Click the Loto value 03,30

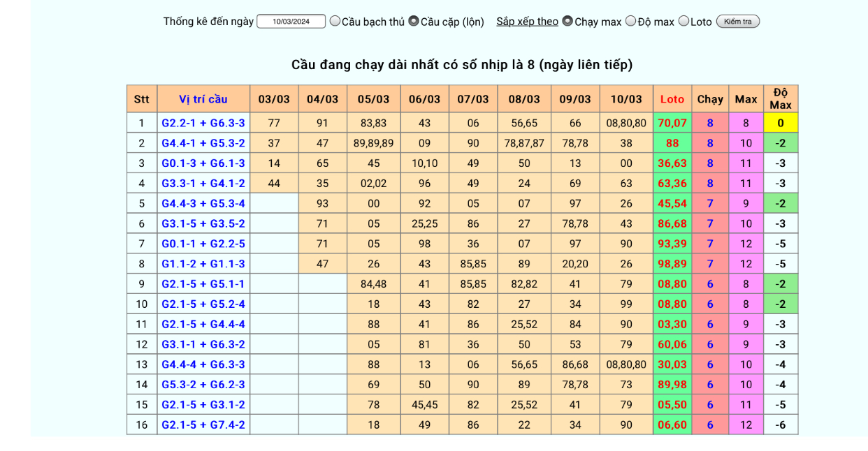coord(672,325)
